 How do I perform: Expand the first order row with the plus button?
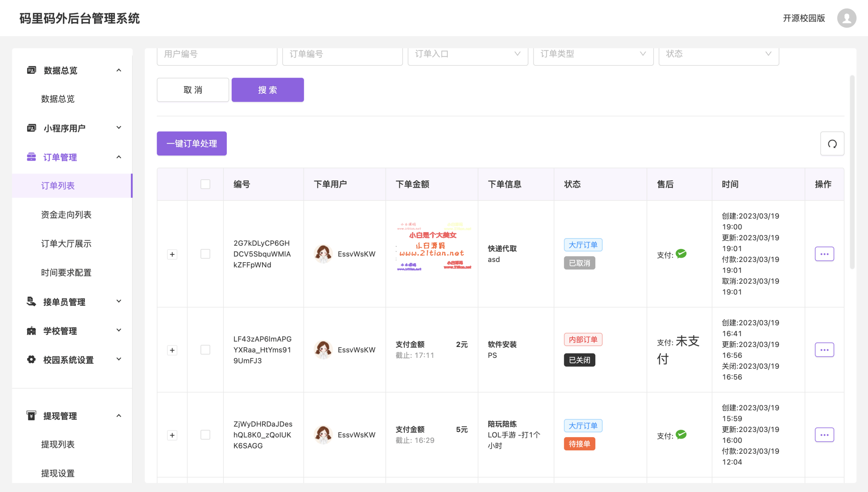pyautogui.click(x=172, y=254)
